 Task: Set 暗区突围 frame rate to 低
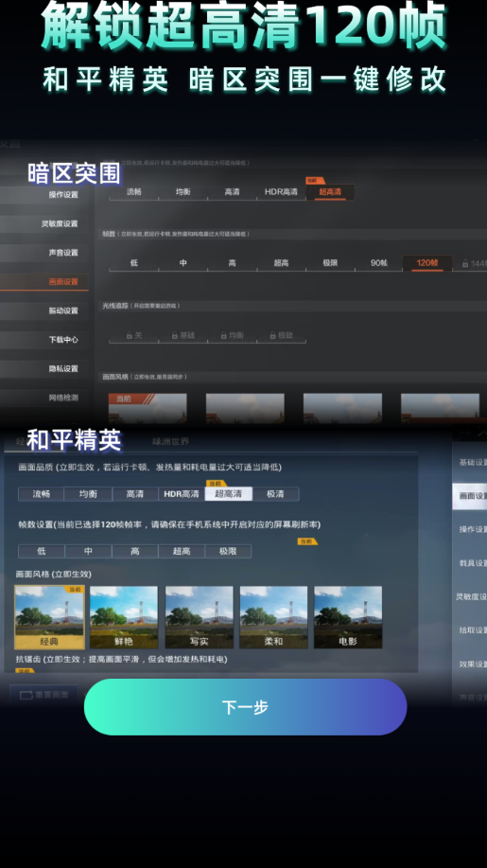point(133,263)
